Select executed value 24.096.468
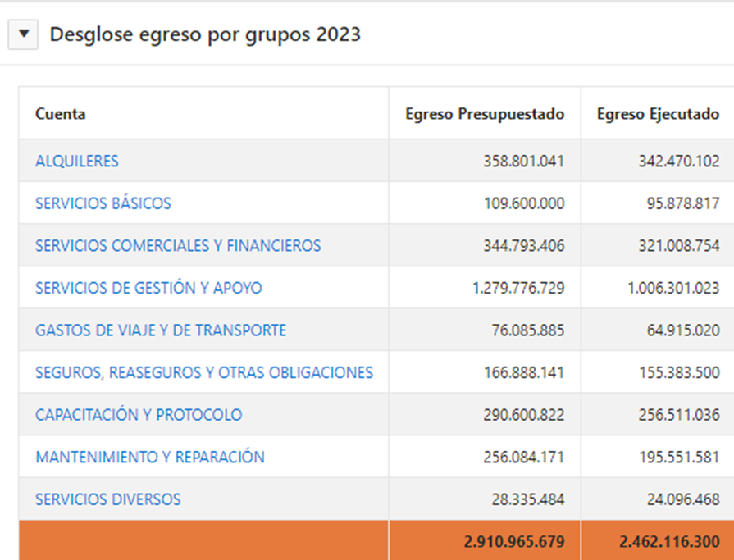This screenshot has width=734, height=560. point(683,499)
